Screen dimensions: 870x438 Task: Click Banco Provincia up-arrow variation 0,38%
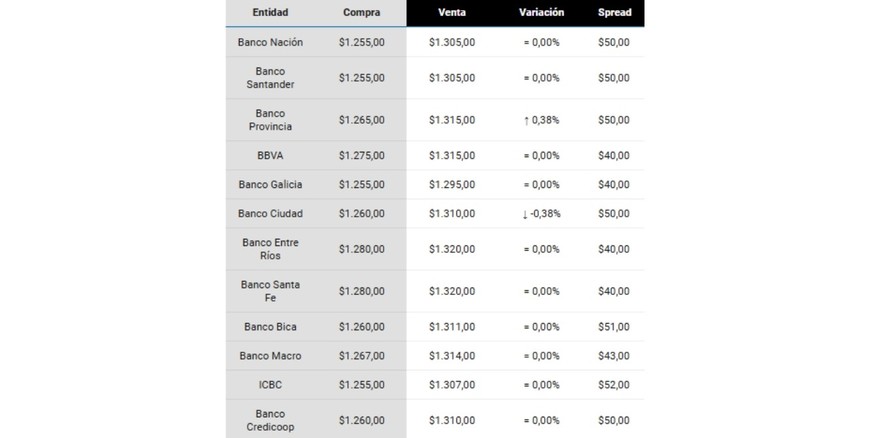[541, 120]
